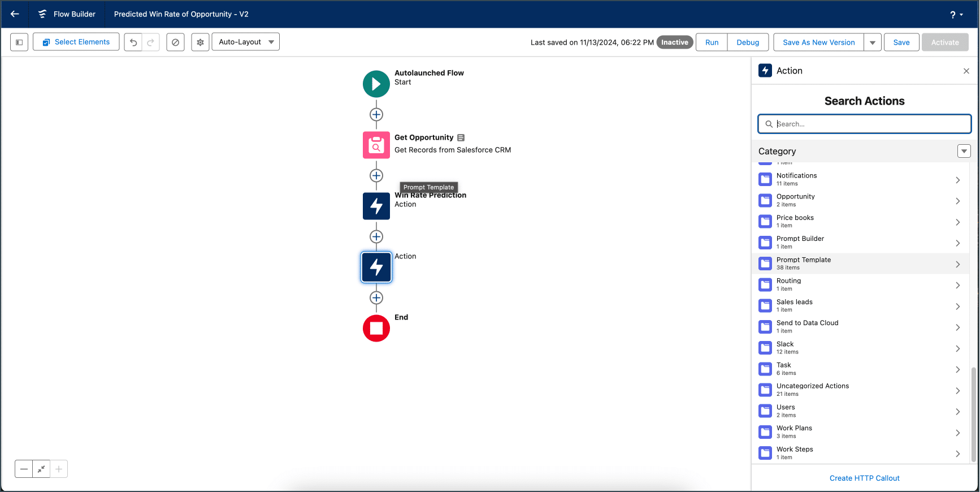980x492 pixels.
Task: Undo the last change
Action: (133, 42)
